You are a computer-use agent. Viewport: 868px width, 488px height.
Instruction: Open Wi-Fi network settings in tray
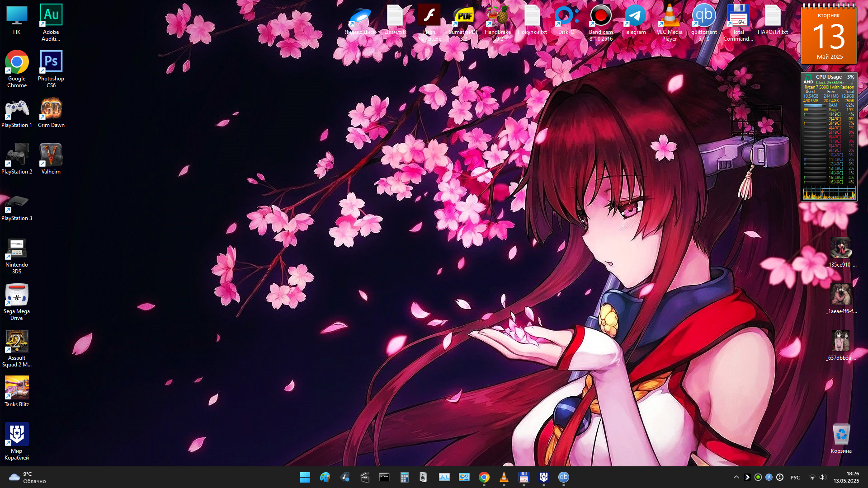pos(812,477)
